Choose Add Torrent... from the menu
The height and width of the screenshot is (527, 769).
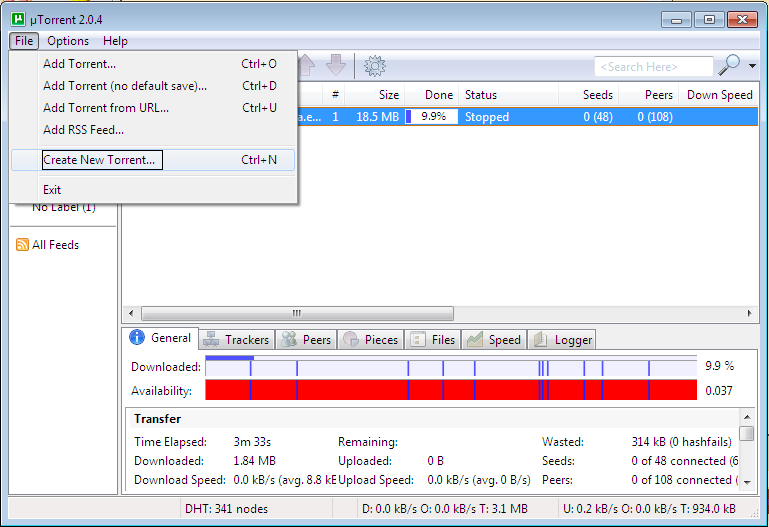(x=153, y=64)
